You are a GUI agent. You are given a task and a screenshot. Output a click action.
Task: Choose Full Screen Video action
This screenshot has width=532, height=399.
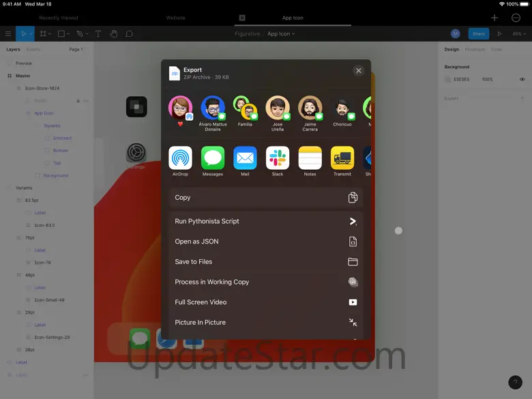tap(266, 302)
